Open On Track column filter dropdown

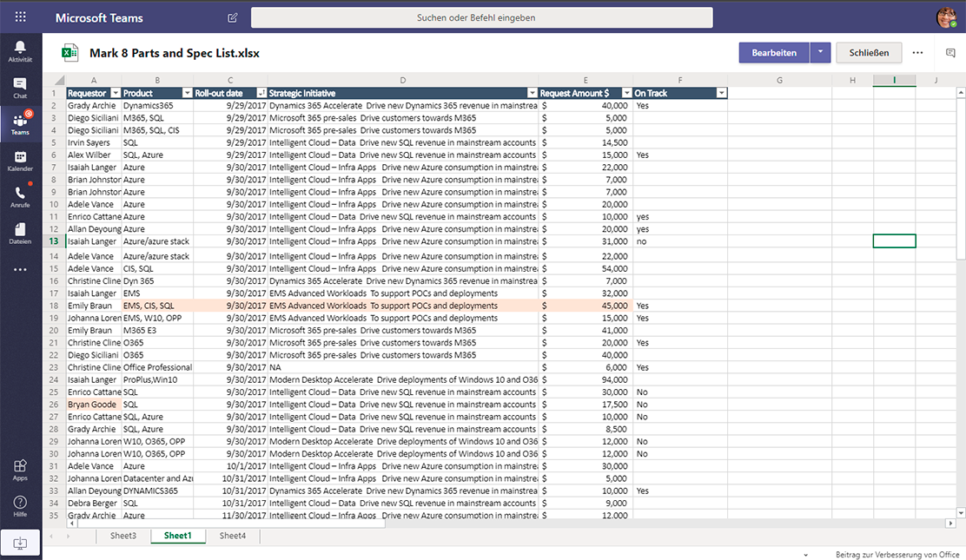coord(721,93)
